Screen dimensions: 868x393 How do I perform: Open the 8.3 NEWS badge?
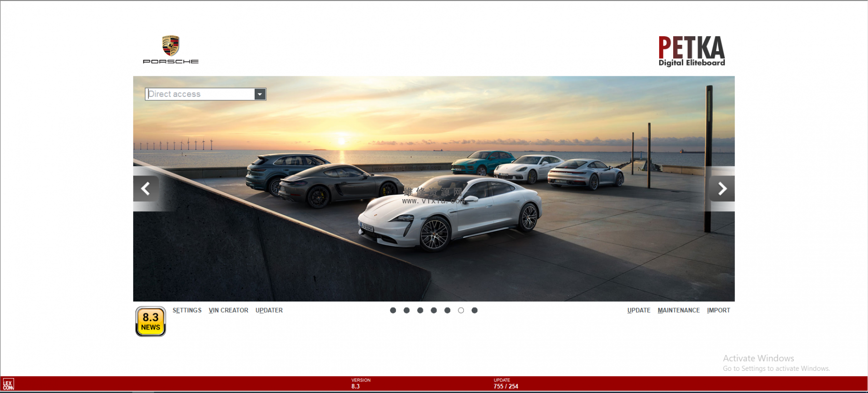[x=150, y=321]
